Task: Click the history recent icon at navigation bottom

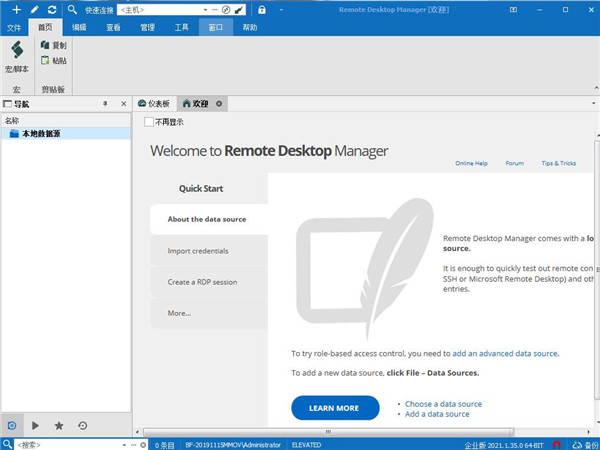Action: pos(83,425)
